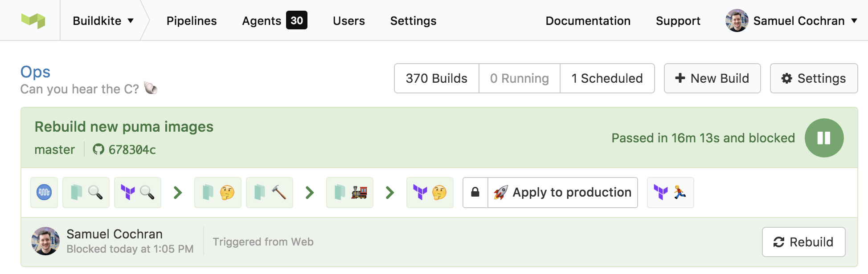Click Samuel Cochran's avatar in the build footer
Viewport: 868px width, 274px height.
point(45,241)
